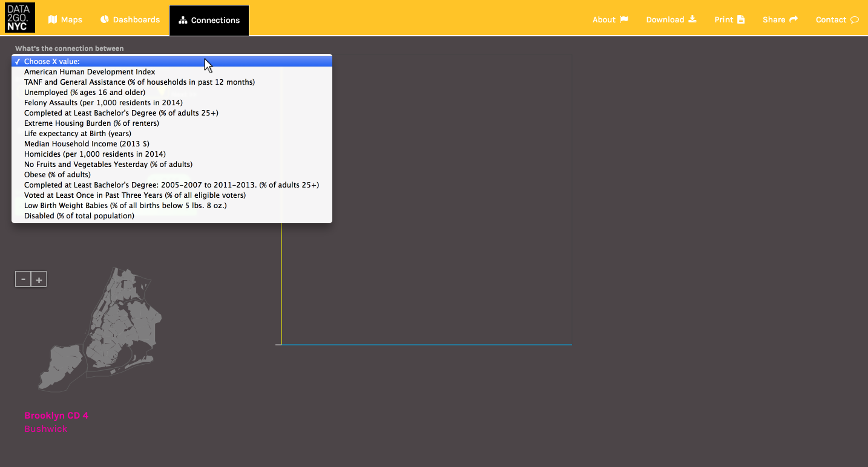Choose Felony Assaults per 1,000 residents
This screenshot has width=868, height=467.
point(172,103)
